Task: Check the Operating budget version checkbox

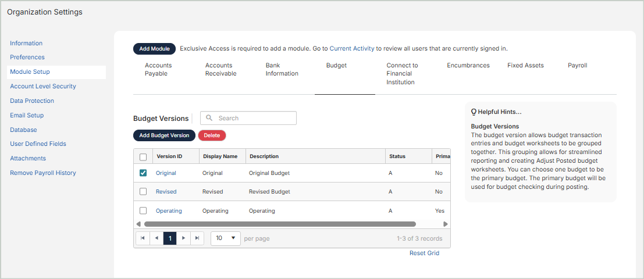Action: point(143,210)
